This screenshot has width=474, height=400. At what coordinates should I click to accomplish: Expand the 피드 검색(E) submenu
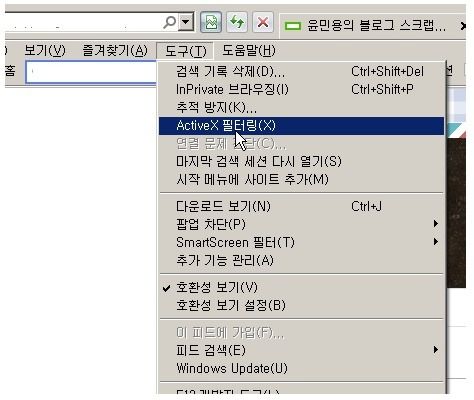click(301, 350)
